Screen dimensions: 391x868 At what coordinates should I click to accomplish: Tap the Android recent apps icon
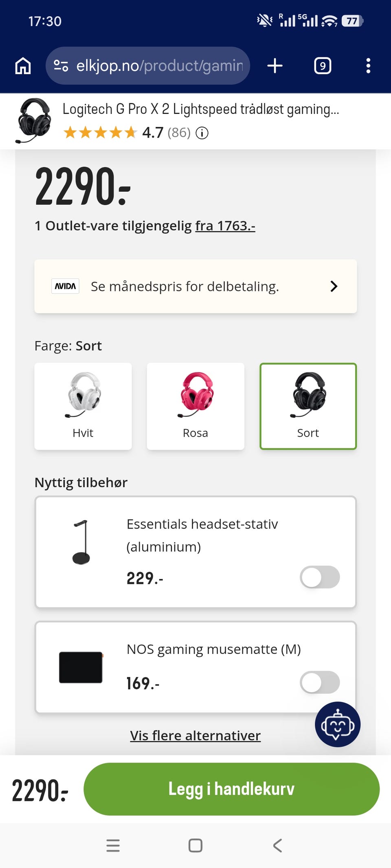(x=113, y=845)
